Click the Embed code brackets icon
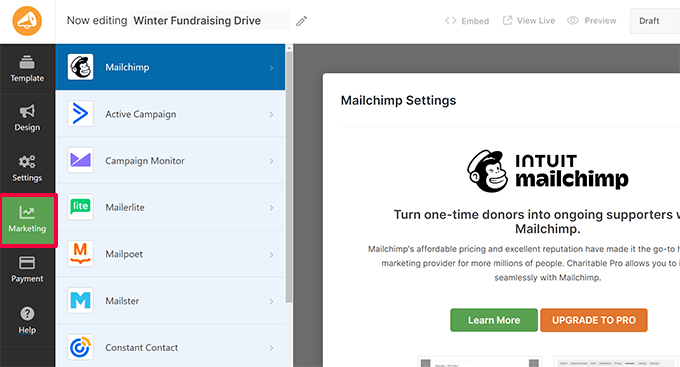This screenshot has height=367, width=680. (x=451, y=20)
